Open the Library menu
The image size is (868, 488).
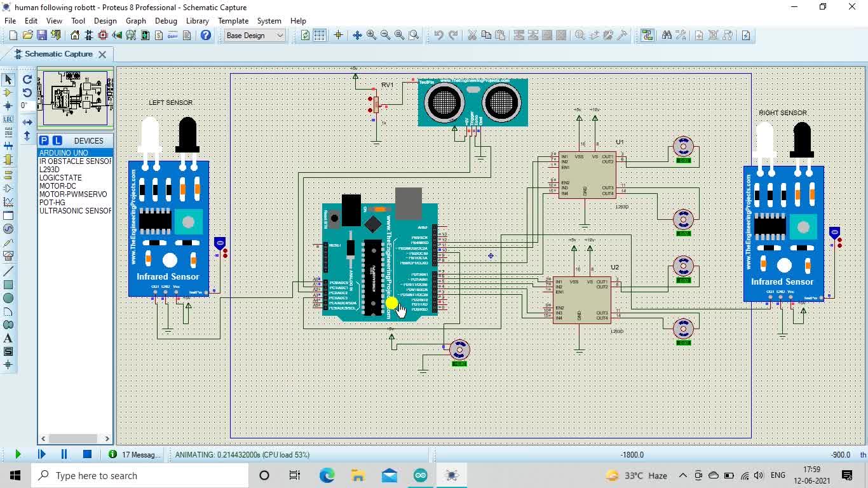click(x=198, y=20)
